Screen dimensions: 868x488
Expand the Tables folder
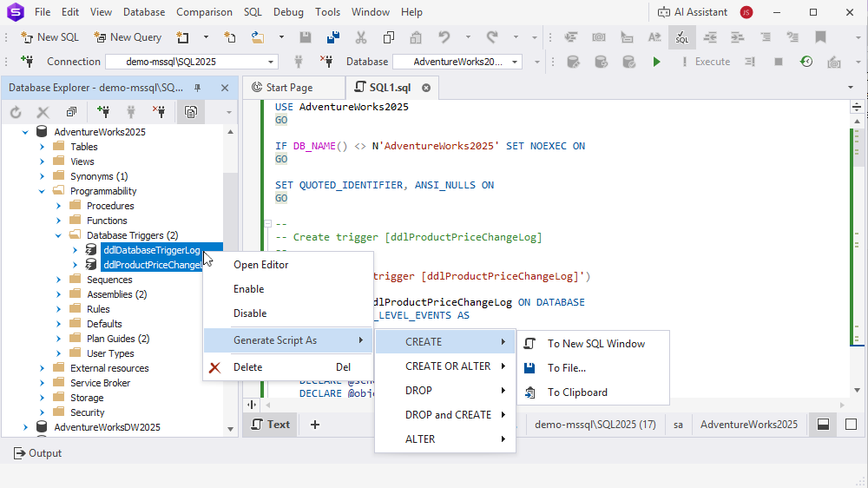(x=42, y=147)
